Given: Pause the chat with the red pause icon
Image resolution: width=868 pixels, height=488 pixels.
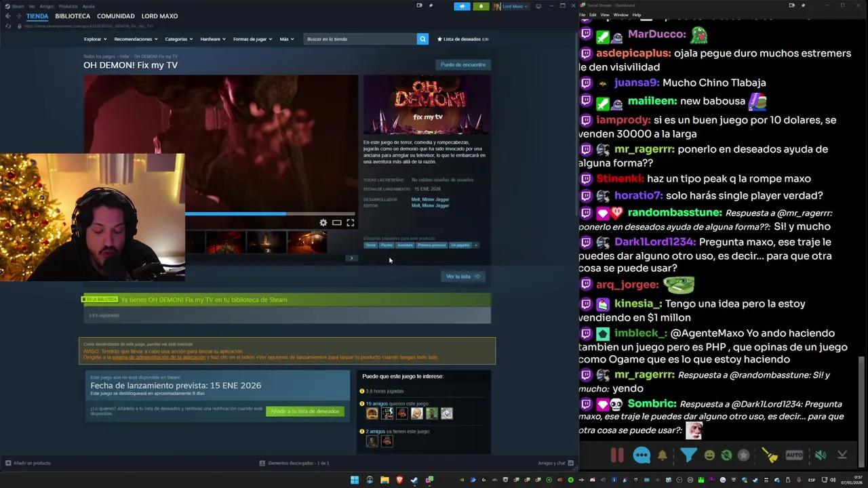Looking at the screenshot, I should [617, 455].
